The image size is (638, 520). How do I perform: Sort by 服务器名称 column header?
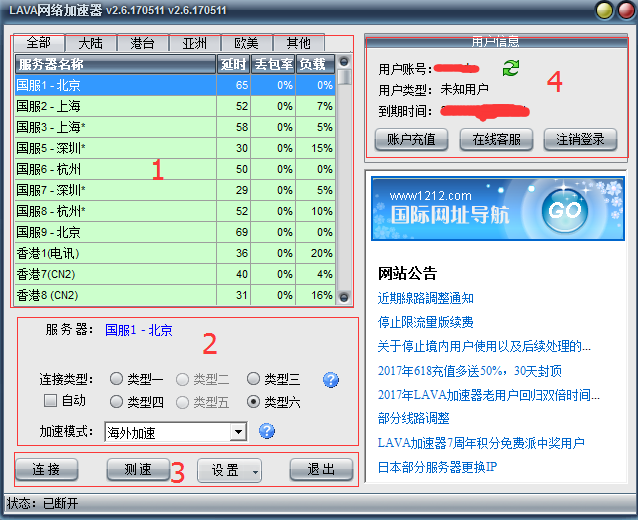[115, 64]
